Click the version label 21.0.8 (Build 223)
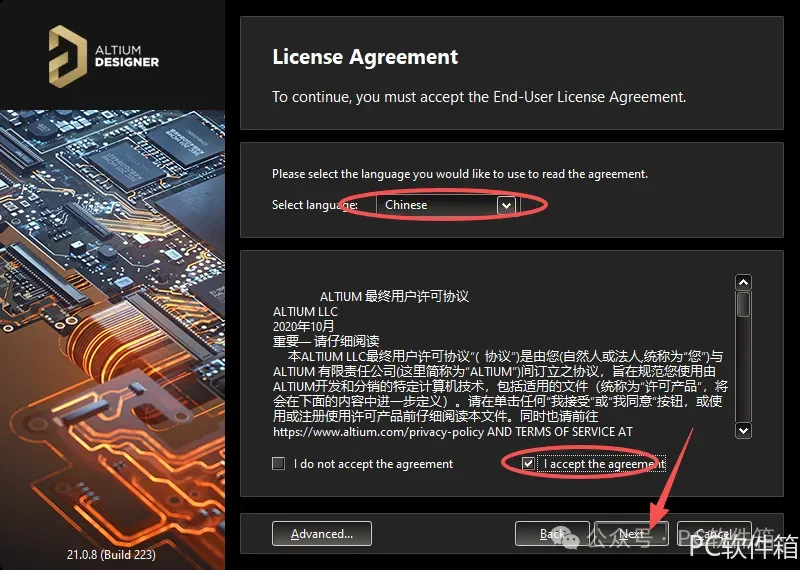800x570 pixels. click(111, 554)
